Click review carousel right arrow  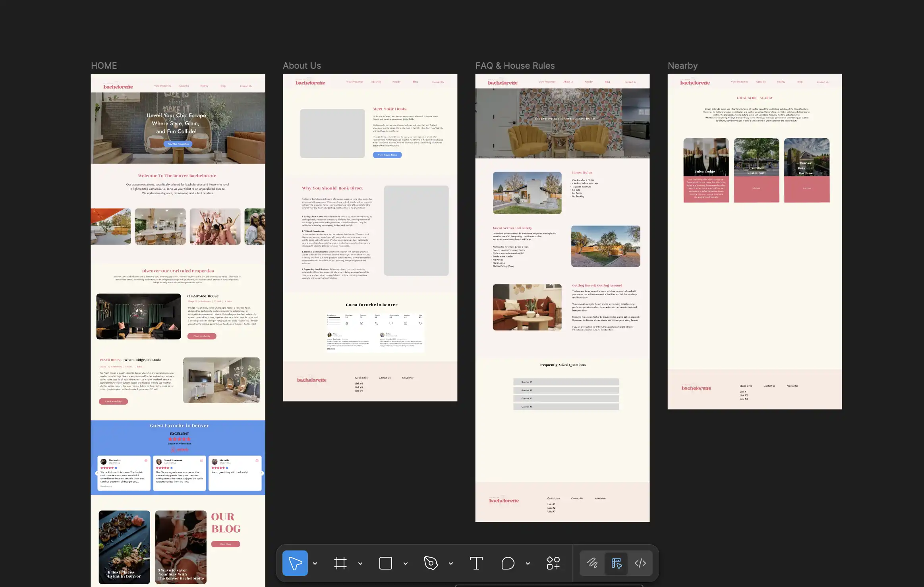point(262,473)
